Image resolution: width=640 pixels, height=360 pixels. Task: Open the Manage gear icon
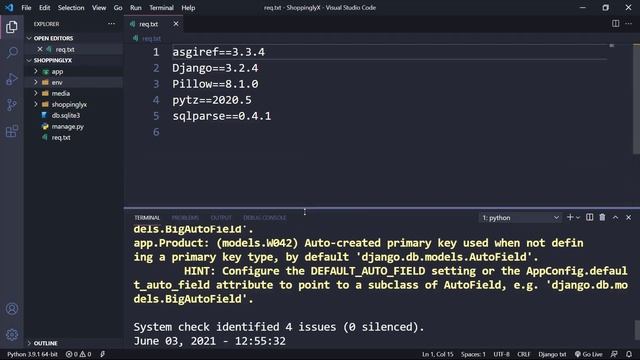click(12, 335)
